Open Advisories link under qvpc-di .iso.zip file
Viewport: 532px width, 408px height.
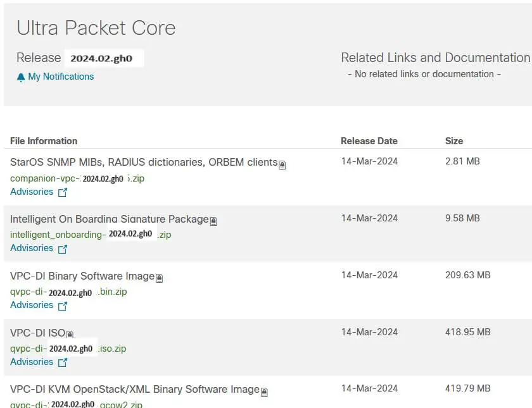tap(32, 362)
